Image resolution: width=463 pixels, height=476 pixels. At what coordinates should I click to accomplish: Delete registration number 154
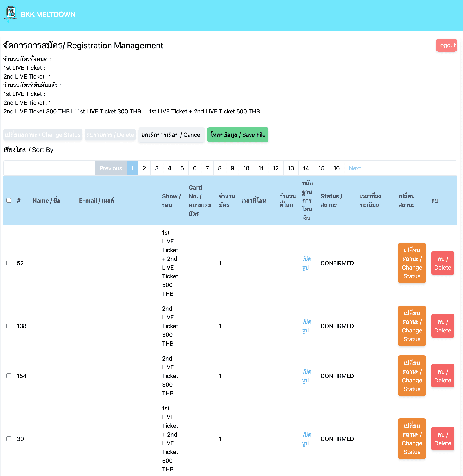tap(443, 376)
